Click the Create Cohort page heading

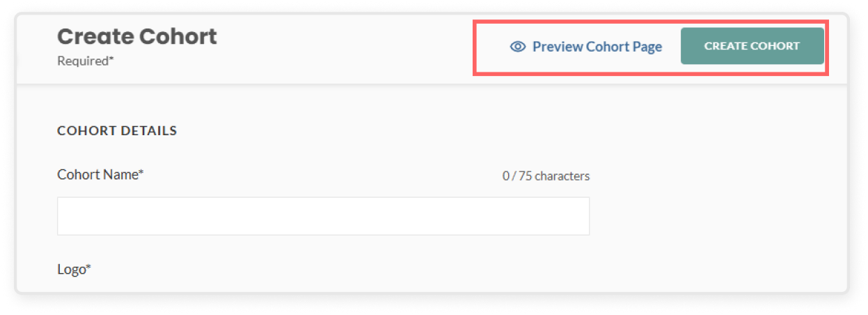pos(137,36)
